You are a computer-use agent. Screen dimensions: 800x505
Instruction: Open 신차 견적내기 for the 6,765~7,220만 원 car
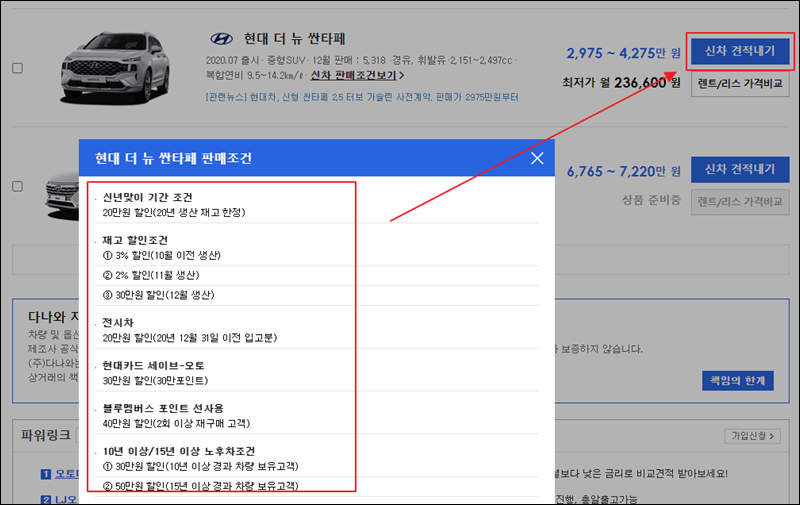(x=740, y=169)
